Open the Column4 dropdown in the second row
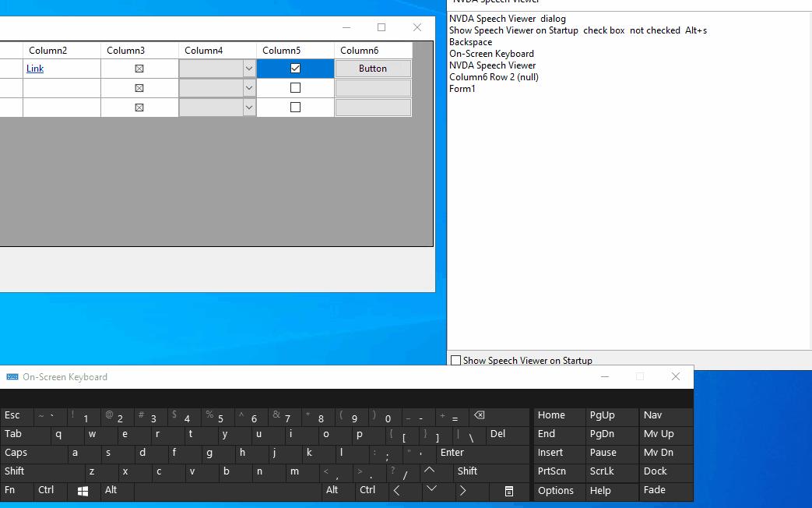Screen dimensions: 812x508 coord(248,87)
